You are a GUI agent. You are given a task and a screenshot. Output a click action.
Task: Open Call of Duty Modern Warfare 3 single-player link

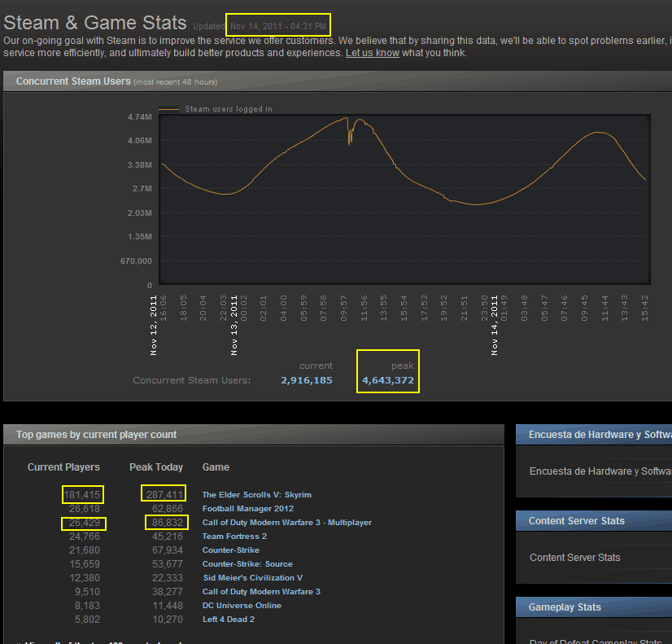(261, 592)
